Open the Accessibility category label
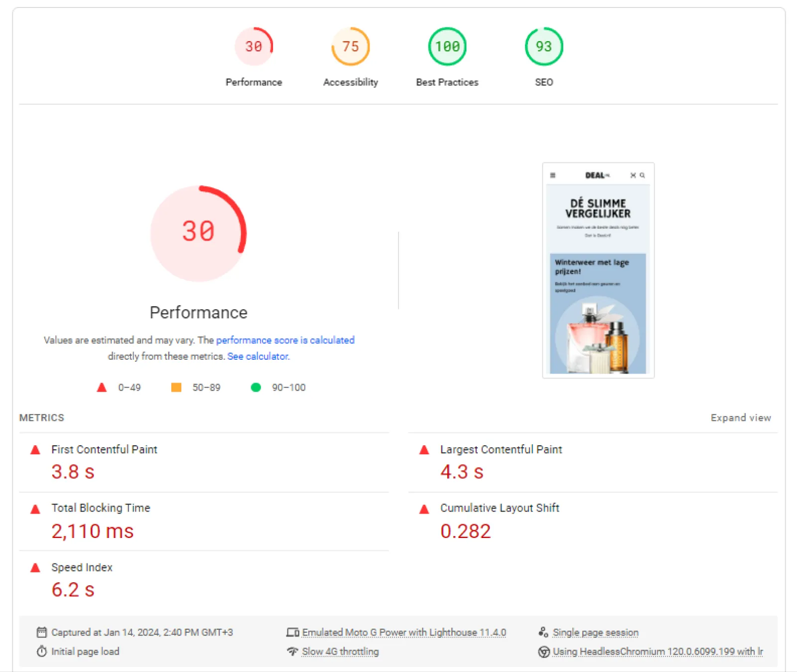 click(350, 82)
